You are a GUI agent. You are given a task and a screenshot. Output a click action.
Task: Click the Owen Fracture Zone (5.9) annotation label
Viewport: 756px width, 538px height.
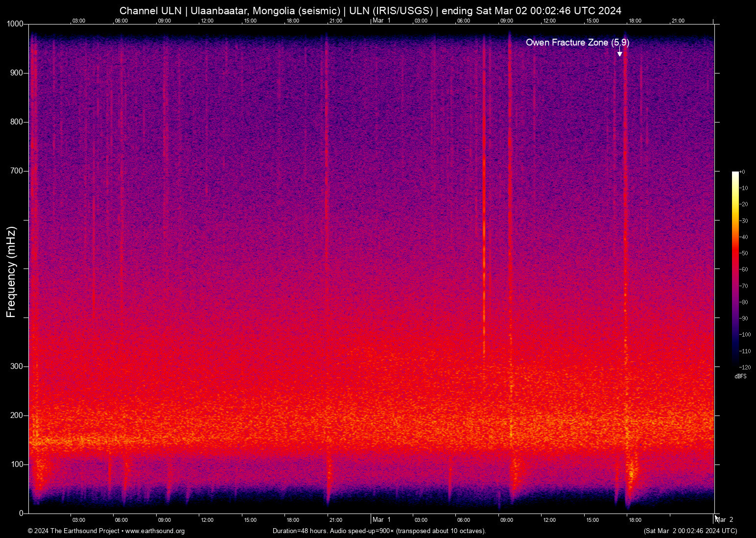click(577, 43)
